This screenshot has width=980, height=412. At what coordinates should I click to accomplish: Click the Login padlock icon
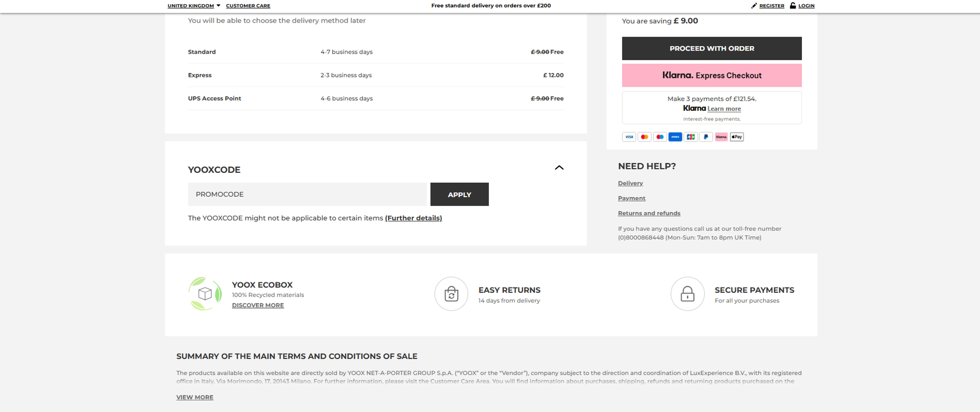point(793,5)
